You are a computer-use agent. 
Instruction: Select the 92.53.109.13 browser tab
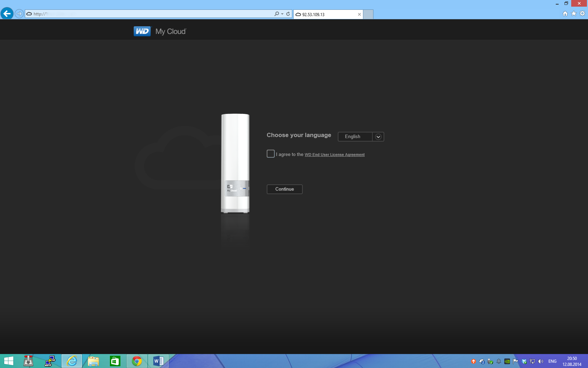(x=325, y=14)
